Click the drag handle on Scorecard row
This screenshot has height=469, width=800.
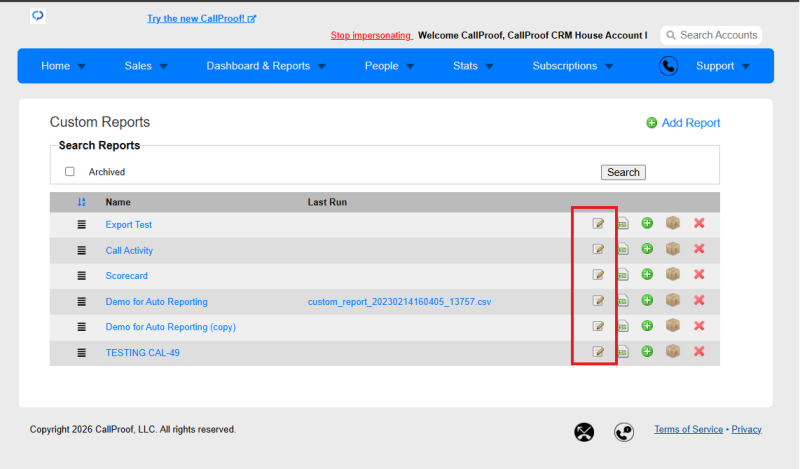(82, 276)
